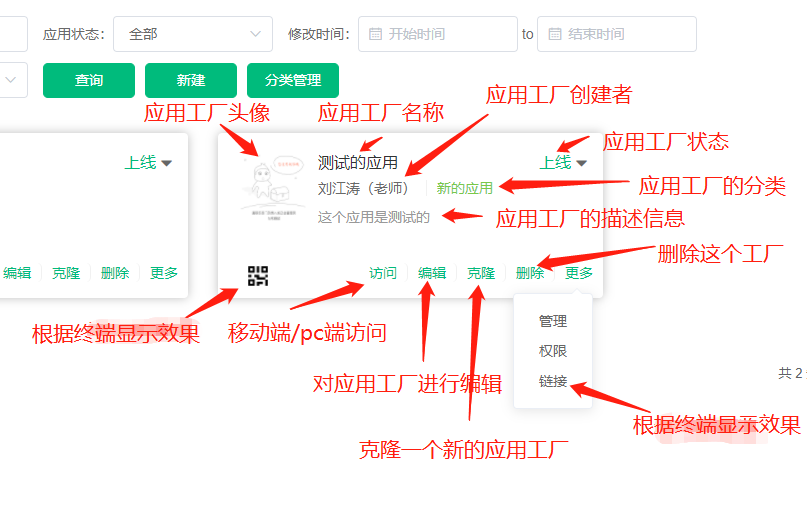
Task: Open 分类管理 category management
Action: [293, 80]
